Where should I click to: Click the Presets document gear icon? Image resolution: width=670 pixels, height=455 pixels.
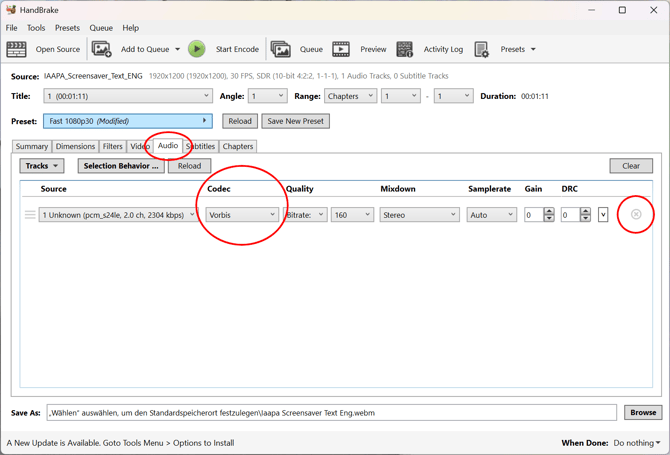pos(482,50)
